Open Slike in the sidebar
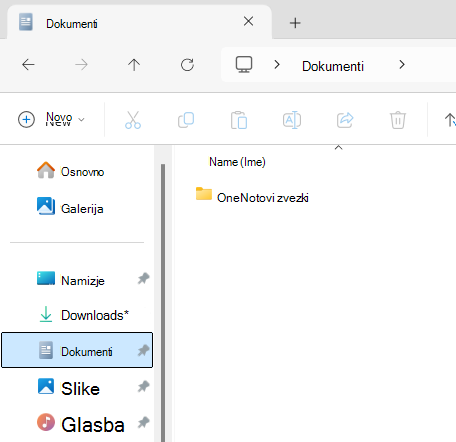 coord(69,388)
